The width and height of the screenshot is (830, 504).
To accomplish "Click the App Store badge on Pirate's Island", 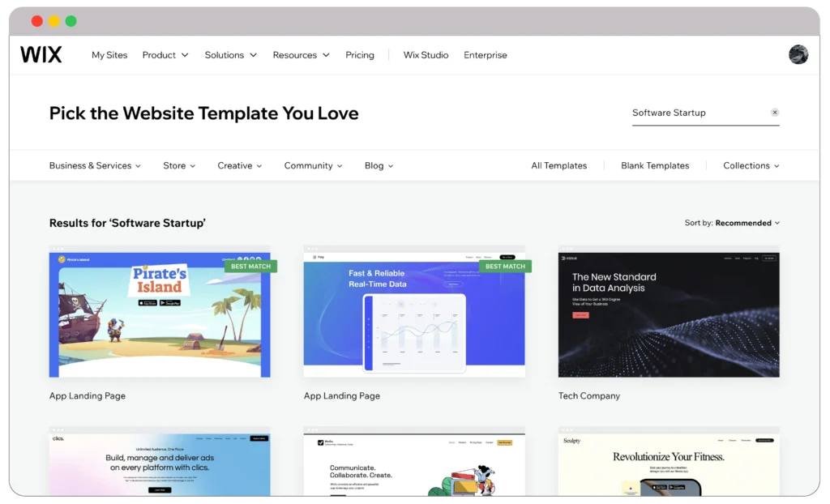I will coord(147,302).
